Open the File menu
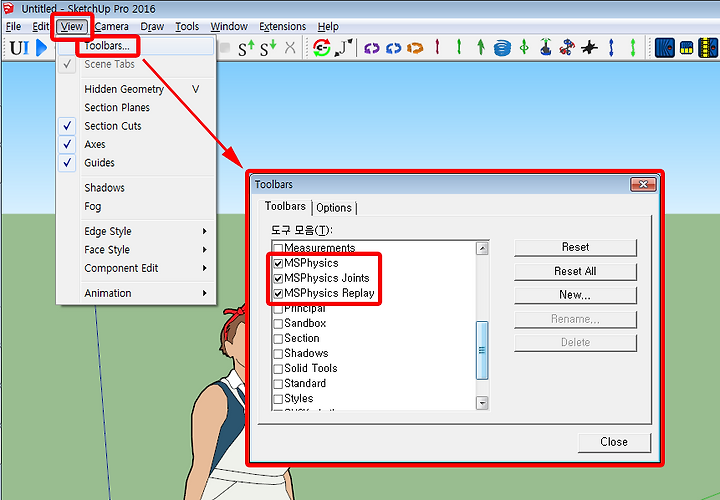 tap(13, 27)
